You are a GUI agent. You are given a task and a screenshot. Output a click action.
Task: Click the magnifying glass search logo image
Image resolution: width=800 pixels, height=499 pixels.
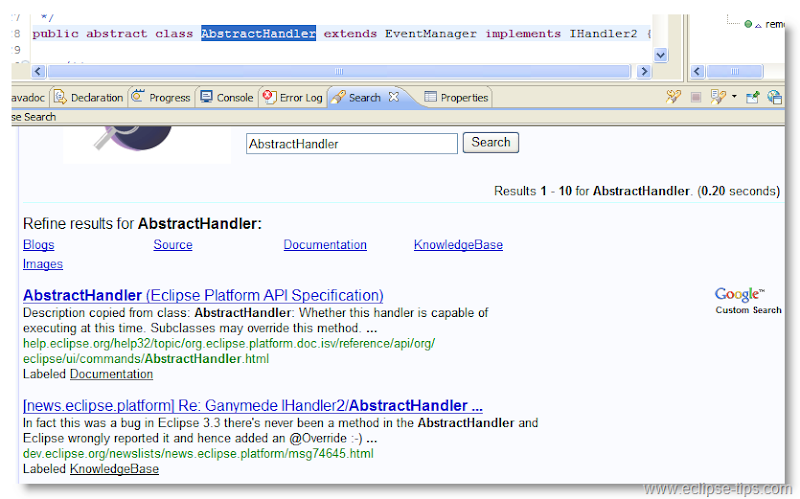coord(147,143)
